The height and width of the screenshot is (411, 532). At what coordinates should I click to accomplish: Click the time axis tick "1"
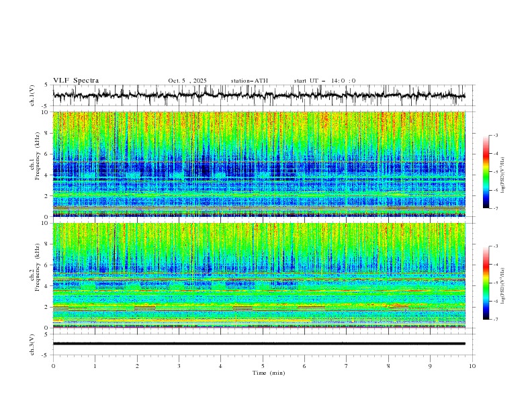pyautogui.click(x=95, y=366)
